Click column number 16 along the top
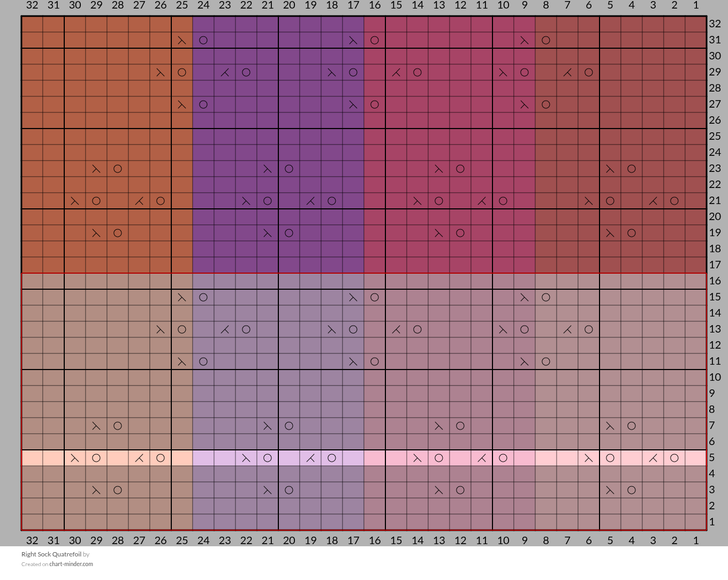Screen dimensions: 728x580 coord(375,5)
